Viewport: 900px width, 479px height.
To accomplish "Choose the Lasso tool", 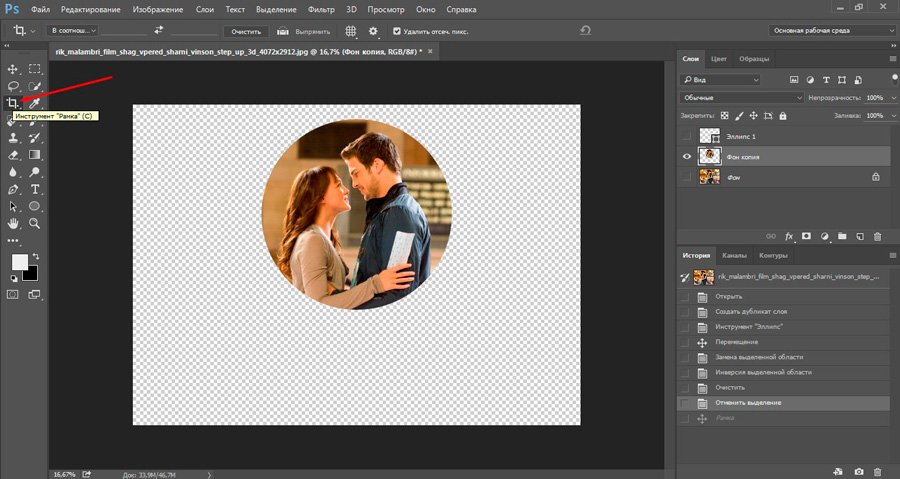I will (x=13, y=86).
